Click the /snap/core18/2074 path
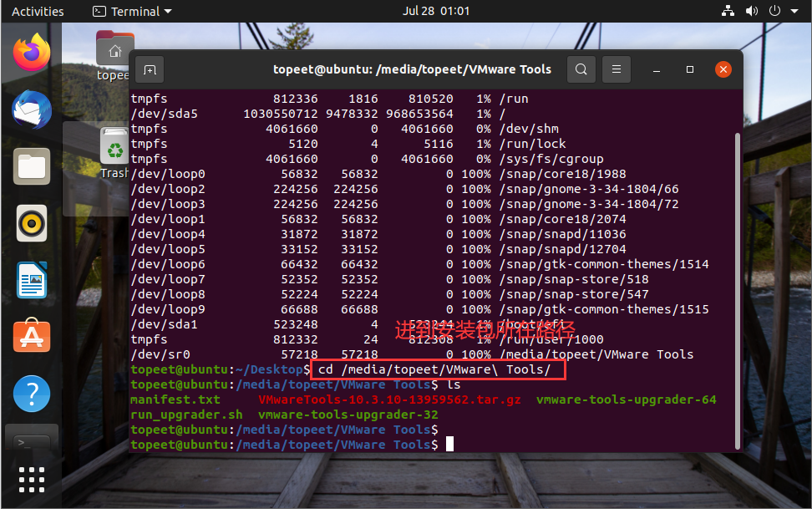 (563, 219)
